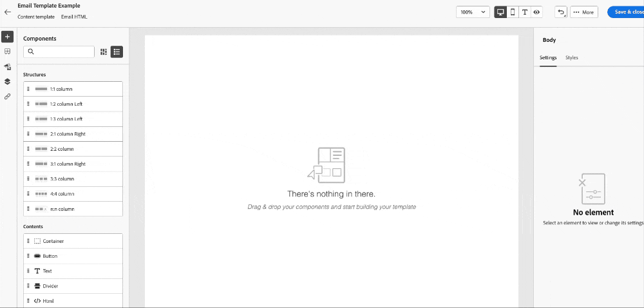Toggle the eye preview icon
Screen dimensions: 644x308
click(536, 12)
